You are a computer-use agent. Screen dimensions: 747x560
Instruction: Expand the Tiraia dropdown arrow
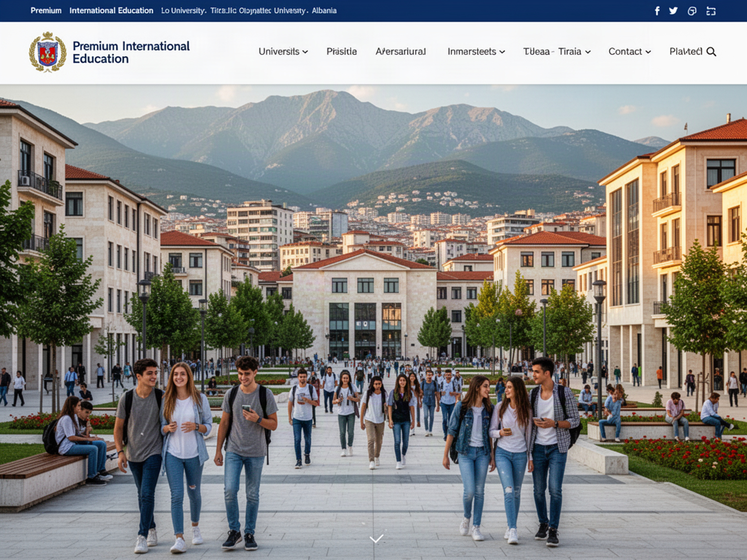tap(588, 52)
